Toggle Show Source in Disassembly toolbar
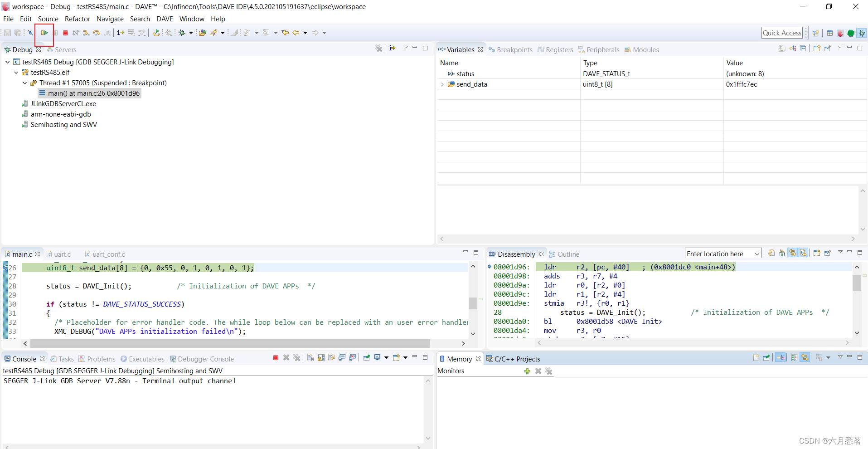 point(803,253)
